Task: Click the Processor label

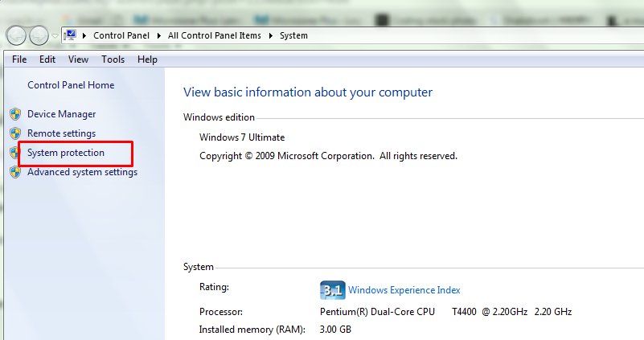Action: tap(221, 312)
